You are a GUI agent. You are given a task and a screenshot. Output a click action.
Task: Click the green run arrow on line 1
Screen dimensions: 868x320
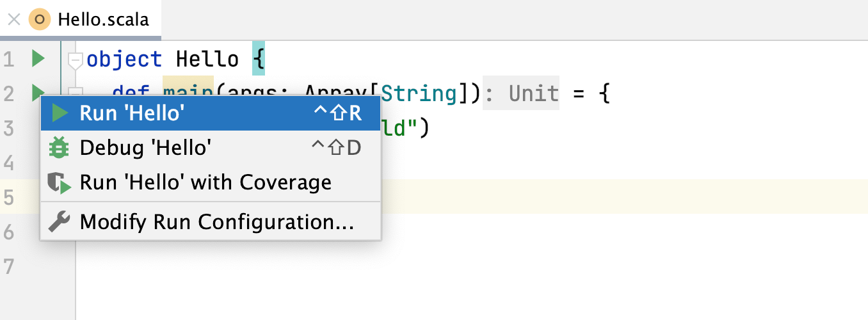(x=38, y=60)
